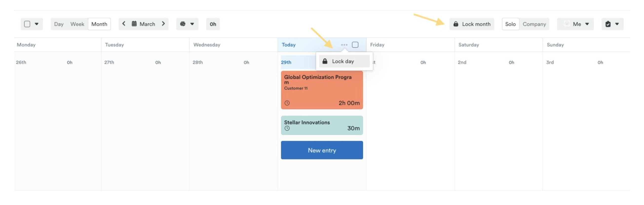Viewport: 644px width, 205px height.
Task: Click the clipboard check icon
Action: click(x=608, y=24)
